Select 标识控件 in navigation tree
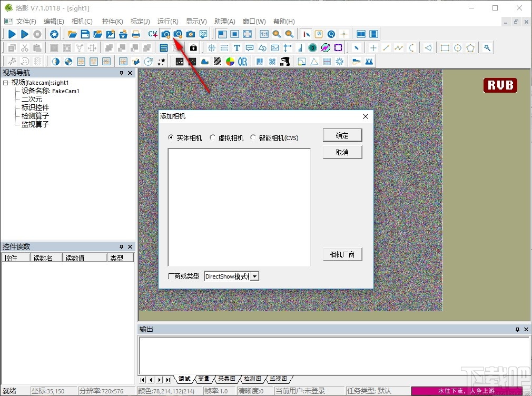 pyautogui.click(x=35, y=107)
